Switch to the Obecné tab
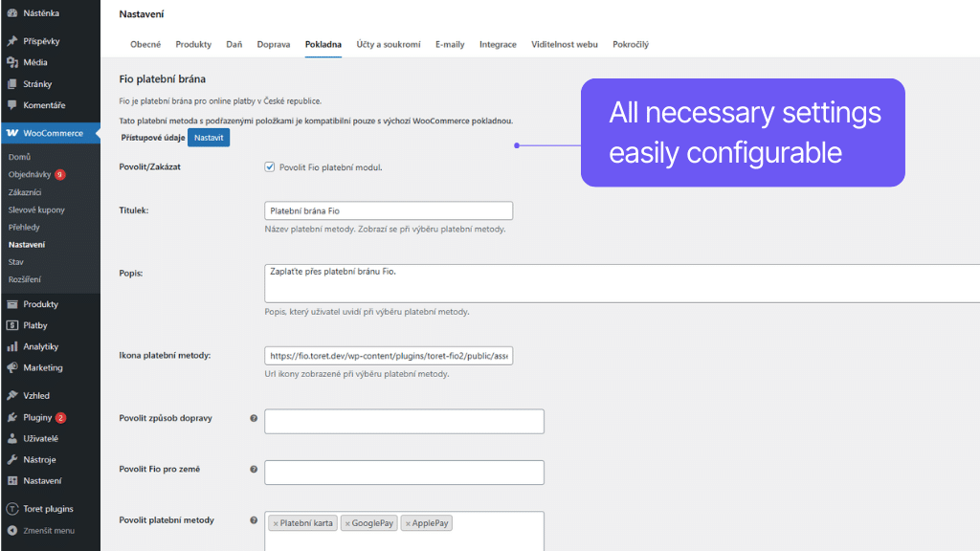980x551 pixels. click(145, 44)
